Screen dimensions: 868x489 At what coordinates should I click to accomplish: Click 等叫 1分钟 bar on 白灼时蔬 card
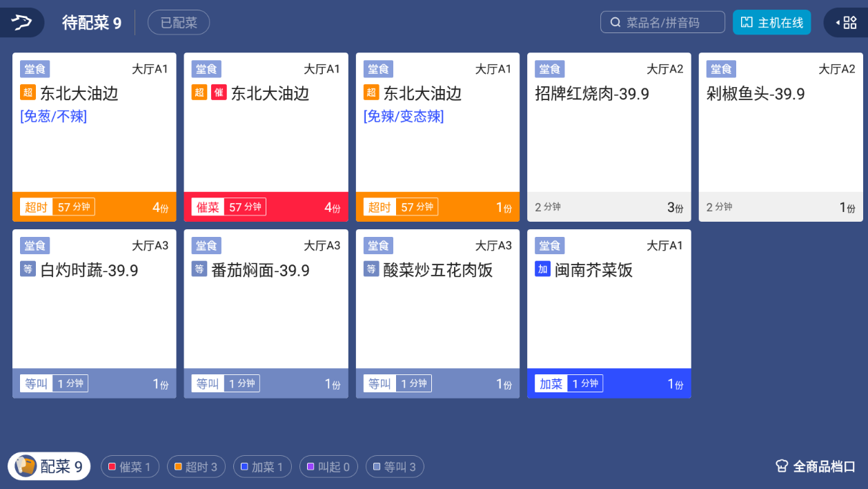[95, 383]
